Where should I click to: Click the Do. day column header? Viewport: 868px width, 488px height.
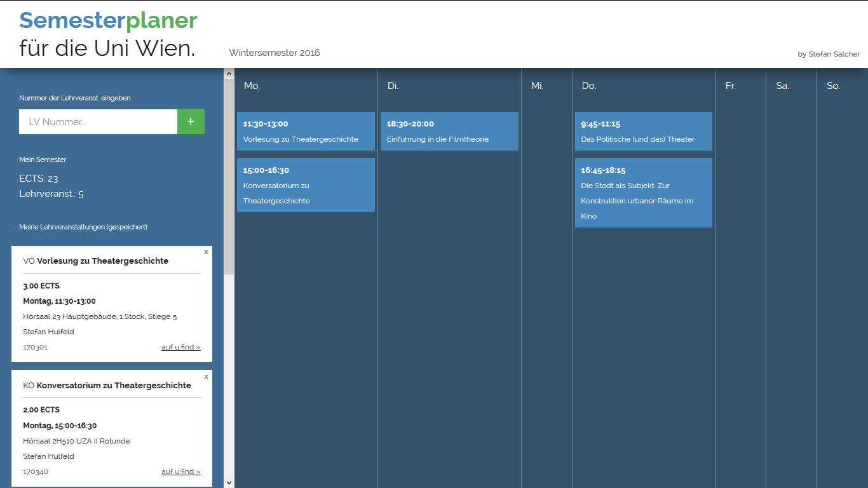(588, 86)
